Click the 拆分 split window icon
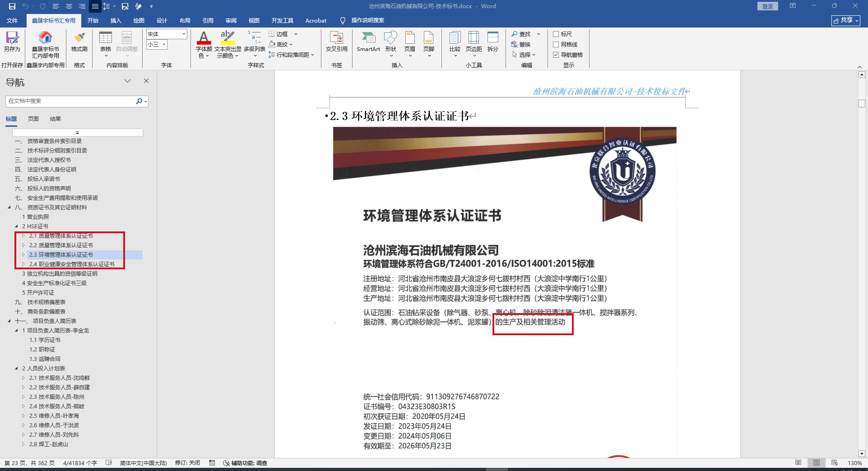The image size is (868, 471). click(493, 42)
